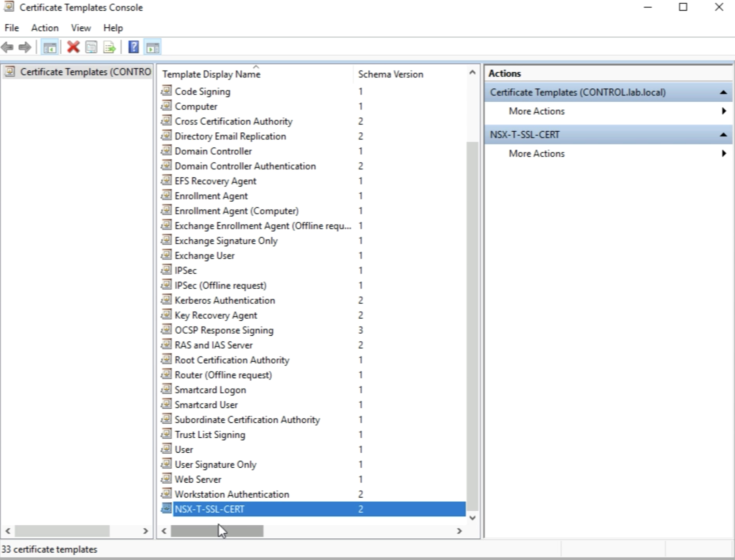Image resolution: width=735 pixels, height=560 pixels.
Task: Open Help with the blue question mark icon
Action: 134,47
